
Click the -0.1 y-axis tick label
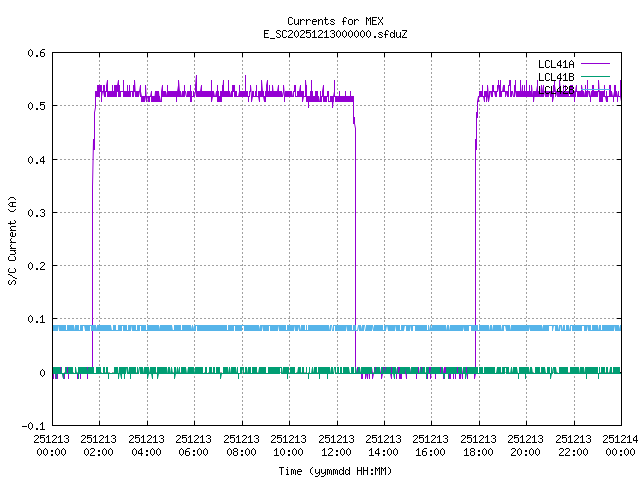pyautogui.click(x=32, y=426)
